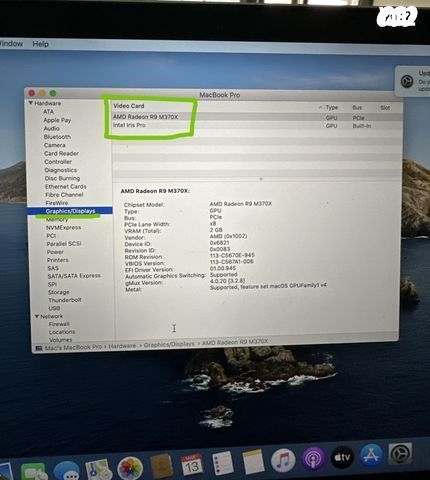Close the MacBook Pro window
Screen dimensions: 430x480
click(32, 93)
